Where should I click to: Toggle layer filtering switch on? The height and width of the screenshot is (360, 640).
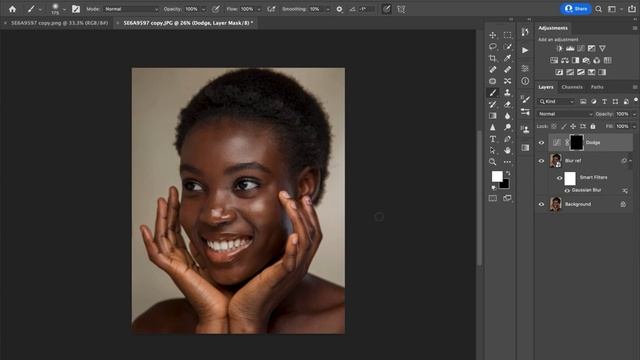click(636, 100)
